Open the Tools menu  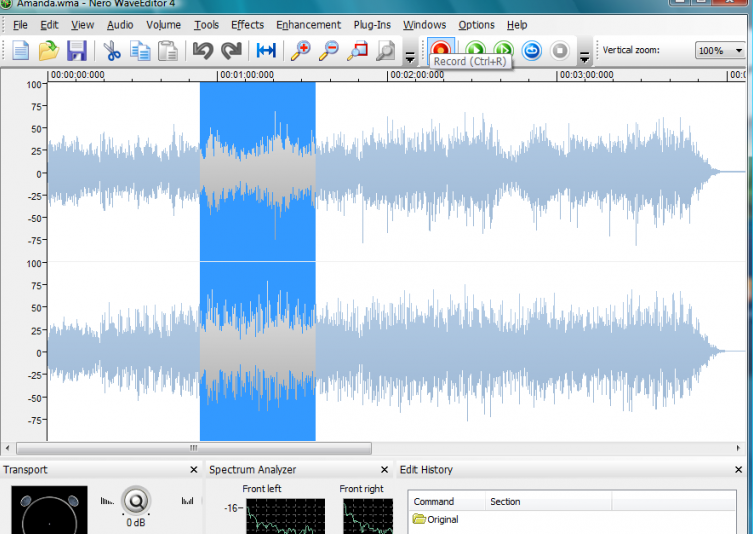206,25
